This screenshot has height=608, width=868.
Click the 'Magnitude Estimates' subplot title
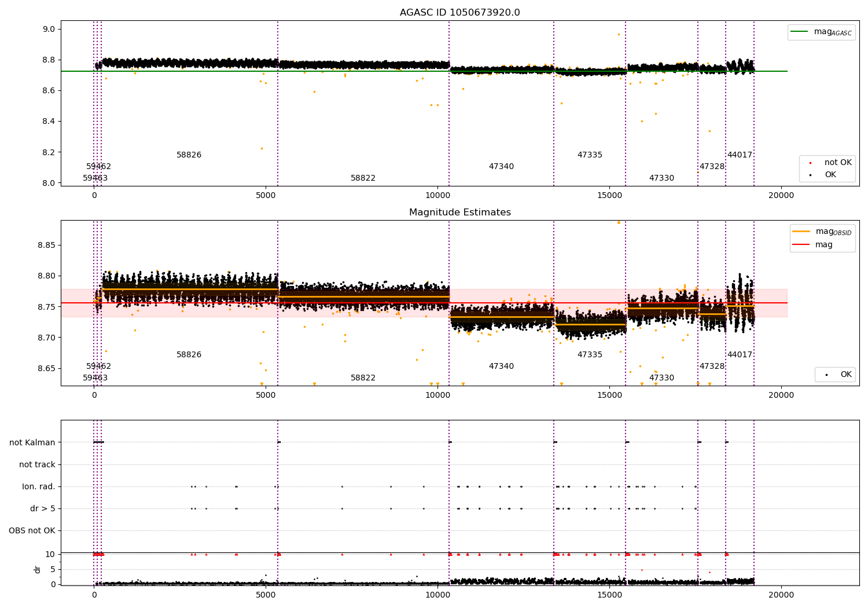pos(459,213)
